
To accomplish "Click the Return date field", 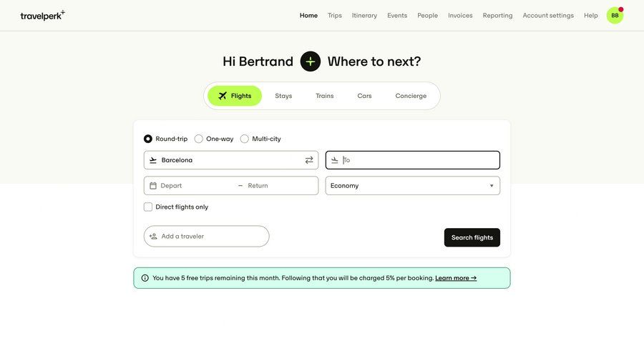I will coord(279,186).
